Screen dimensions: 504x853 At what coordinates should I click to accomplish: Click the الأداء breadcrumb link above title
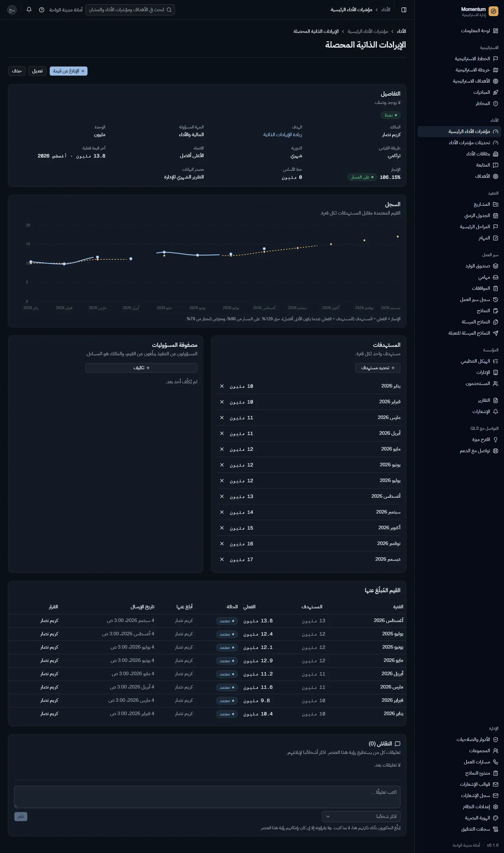401,32
